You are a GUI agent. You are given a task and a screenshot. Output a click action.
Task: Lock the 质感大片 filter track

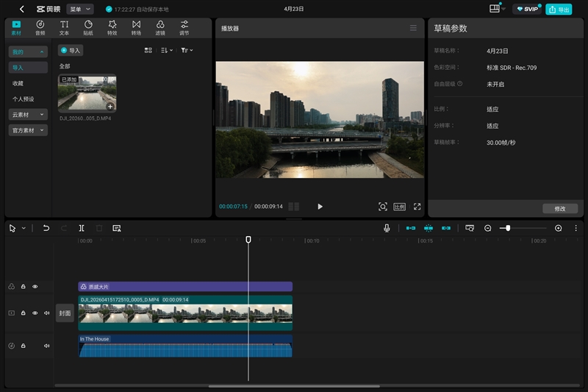click(23, 287)
